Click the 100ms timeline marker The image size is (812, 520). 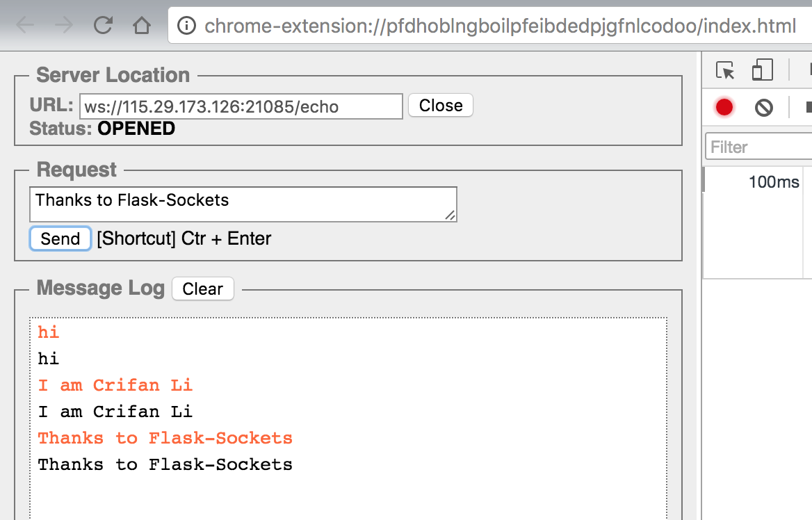point(774,183)
